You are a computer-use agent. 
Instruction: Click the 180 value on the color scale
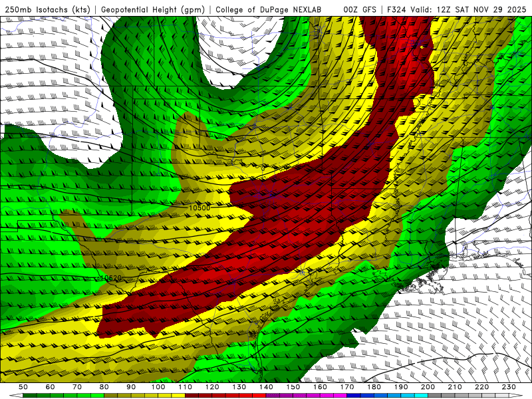pyautogui.click(x=374, y=387)
